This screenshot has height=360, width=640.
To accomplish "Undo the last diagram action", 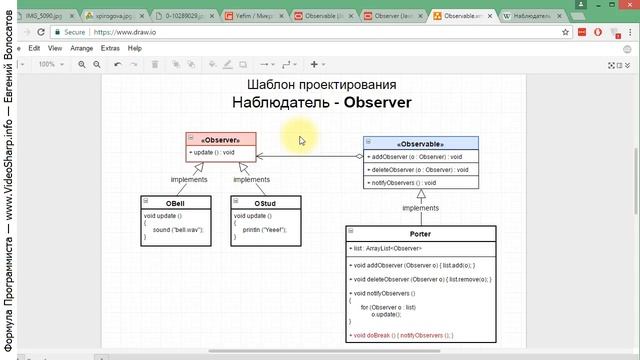I will pos(118,64).
